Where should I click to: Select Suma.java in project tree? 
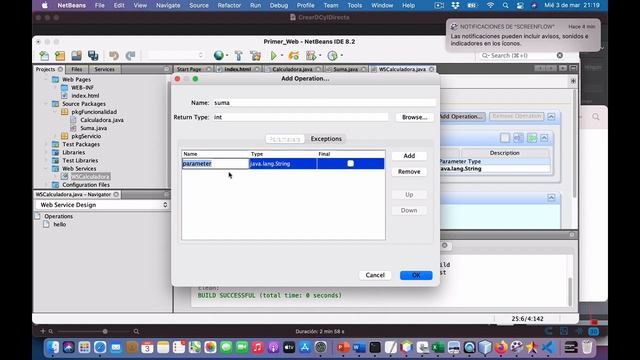pyautogui.click(x=93, y=128)
